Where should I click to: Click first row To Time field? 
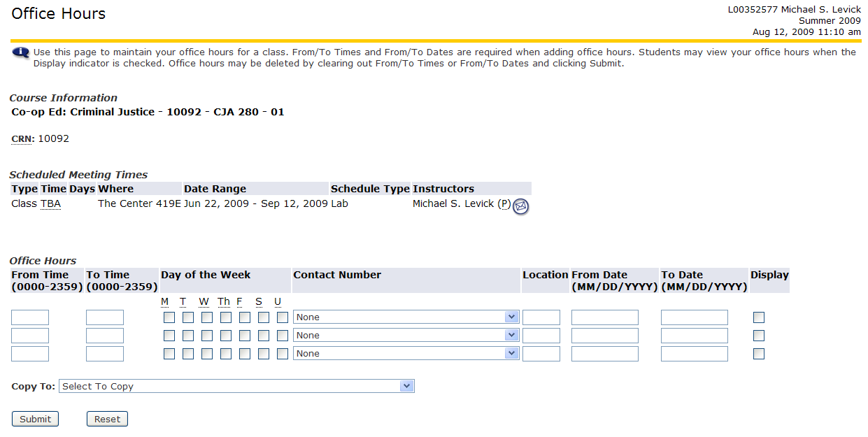coord(105,317)
